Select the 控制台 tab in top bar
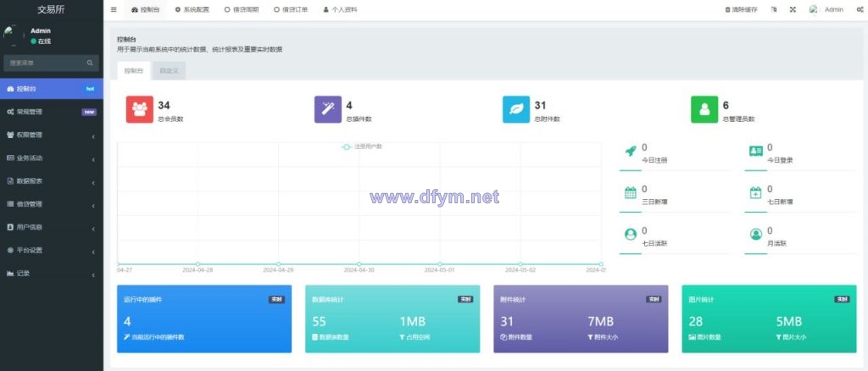868x371 pixels. (145, 9)
